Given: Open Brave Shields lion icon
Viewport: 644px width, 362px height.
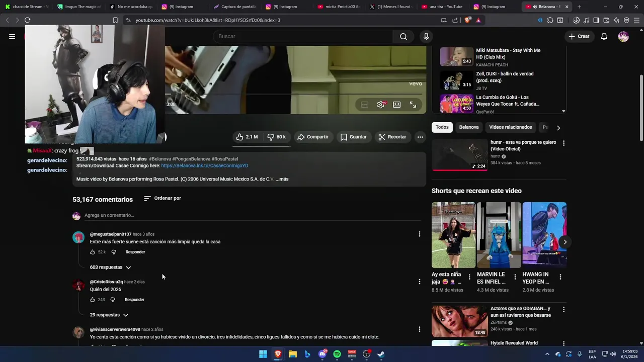Looking at the screenshot, I should pos(468,20).
